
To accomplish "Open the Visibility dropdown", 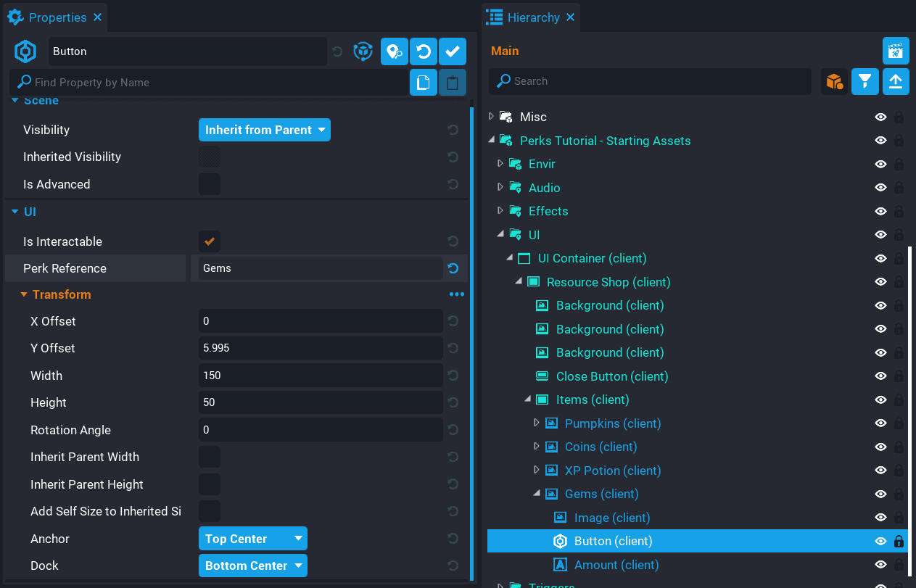I will point(264,130).
